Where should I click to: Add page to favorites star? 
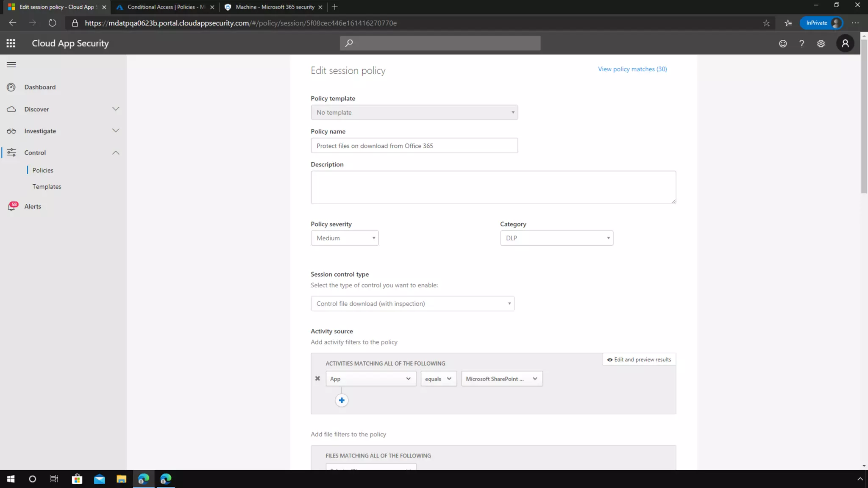pos(766,23)
